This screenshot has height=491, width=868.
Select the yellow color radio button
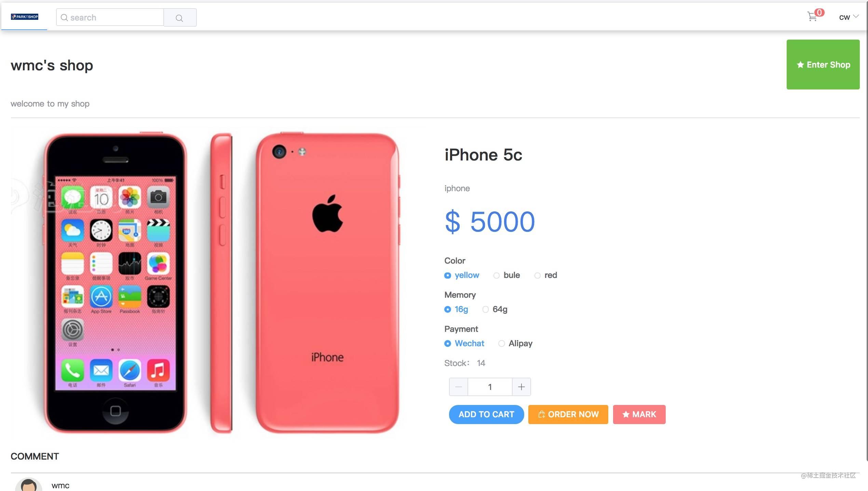click(x=447, y=275)
